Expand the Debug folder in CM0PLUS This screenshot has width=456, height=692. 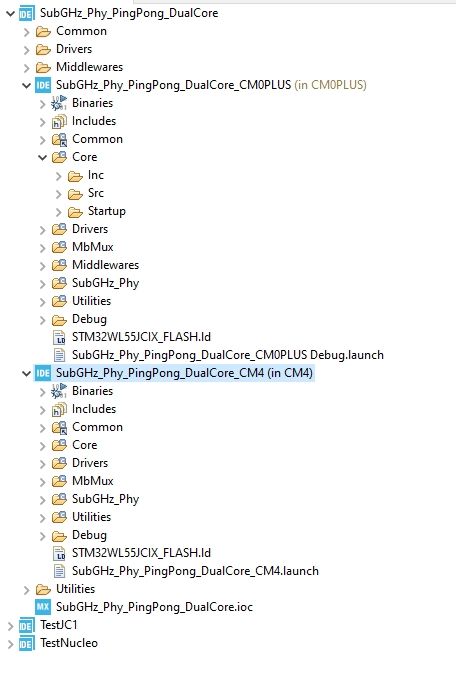tap(42, 320)
